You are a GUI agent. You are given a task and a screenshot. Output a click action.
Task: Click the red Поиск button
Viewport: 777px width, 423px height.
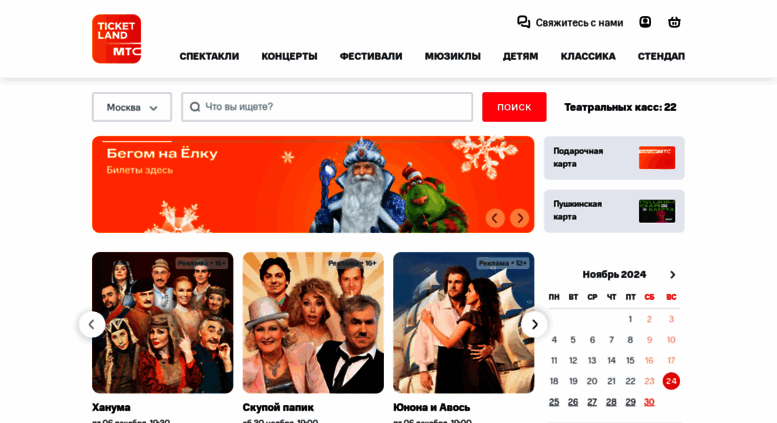(x=514, y=107)
